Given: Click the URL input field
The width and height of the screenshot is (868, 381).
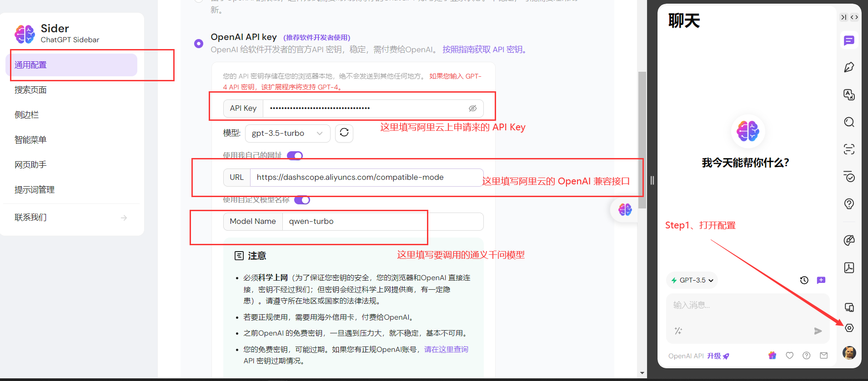Looking at the screenshot, I should coord(366,177).
